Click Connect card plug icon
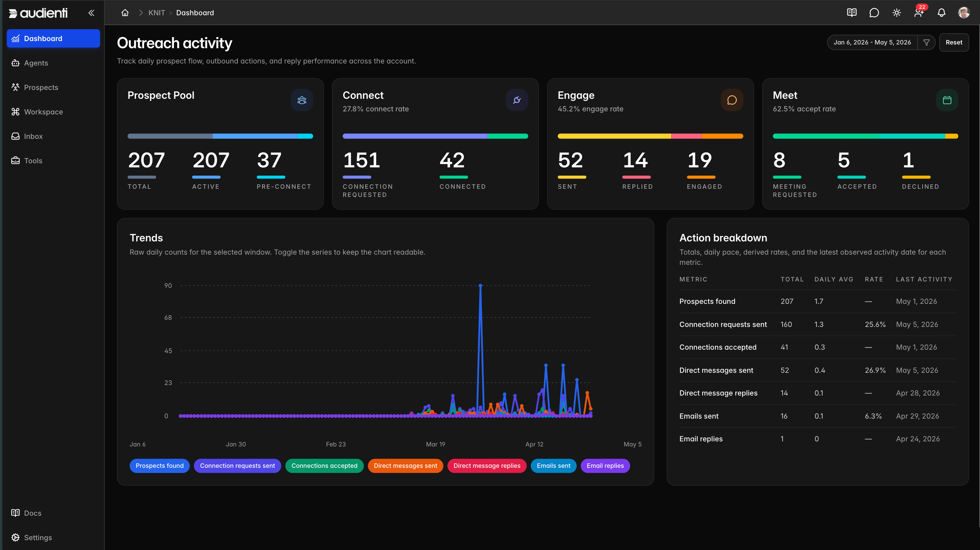Image resolution: width=980 pixels, height=550 pixels. 517,100
